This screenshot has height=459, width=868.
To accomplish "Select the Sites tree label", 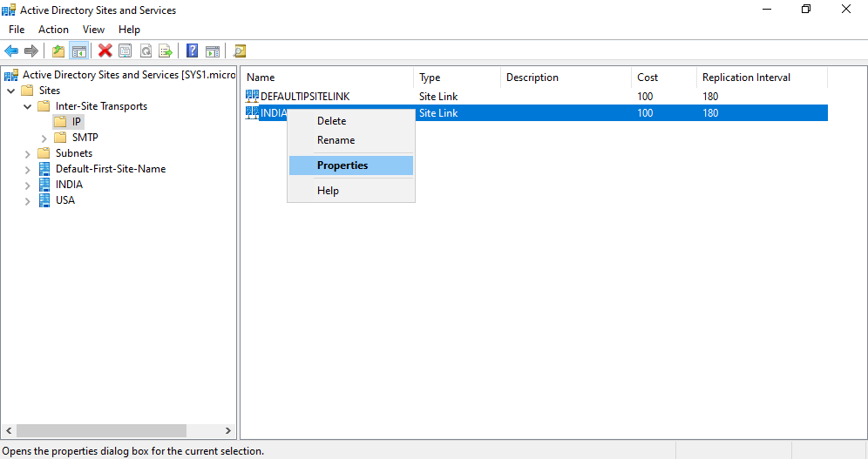I will click(x=50, y=90).
